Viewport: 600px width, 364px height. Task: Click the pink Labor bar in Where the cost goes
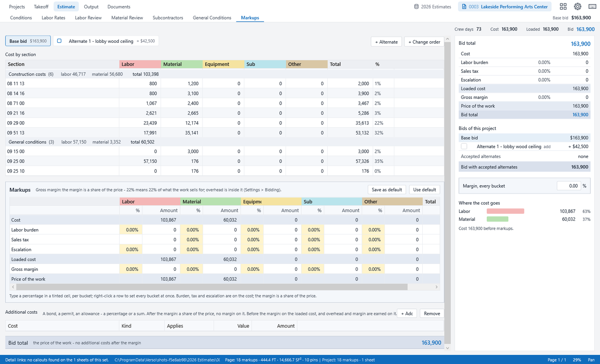[505, 211]
